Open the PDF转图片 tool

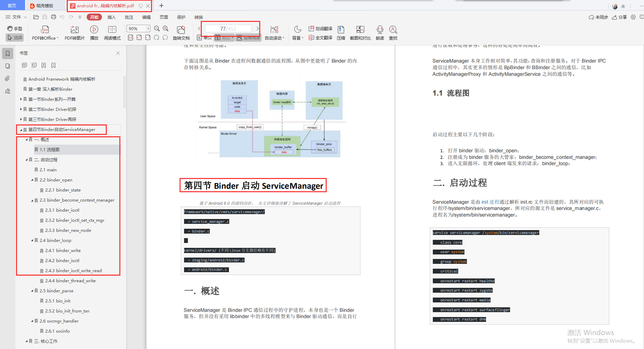[74, 33]
